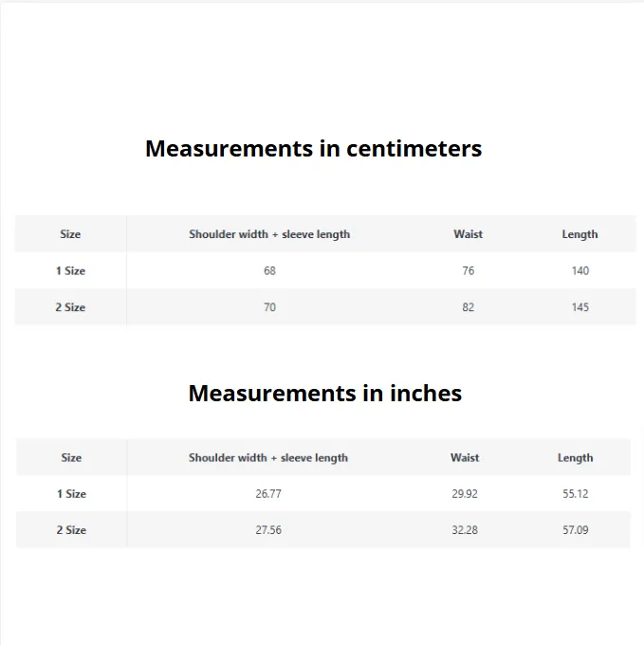Select the '1 Size' row label in centimeters
Screen dimensions: 644x645
pyautogui.click(x=70, y=270)
